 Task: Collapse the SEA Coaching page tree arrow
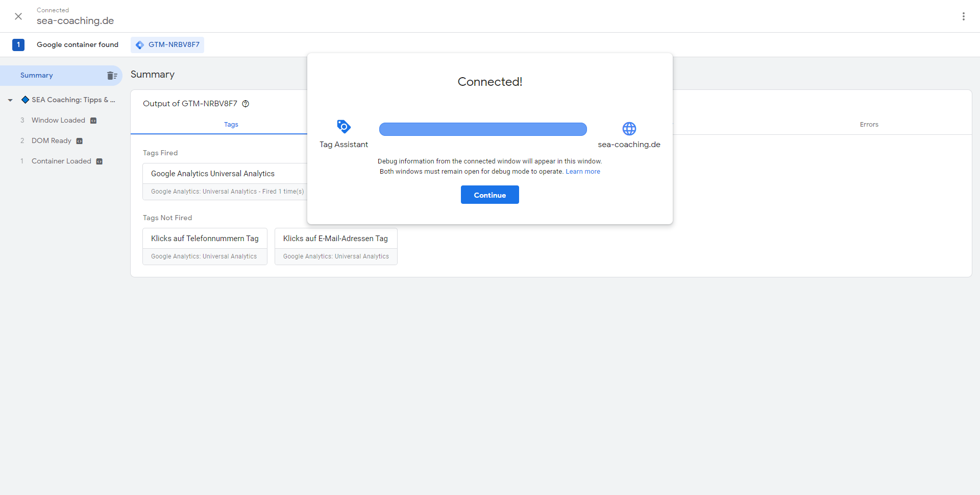coord(10,100)
